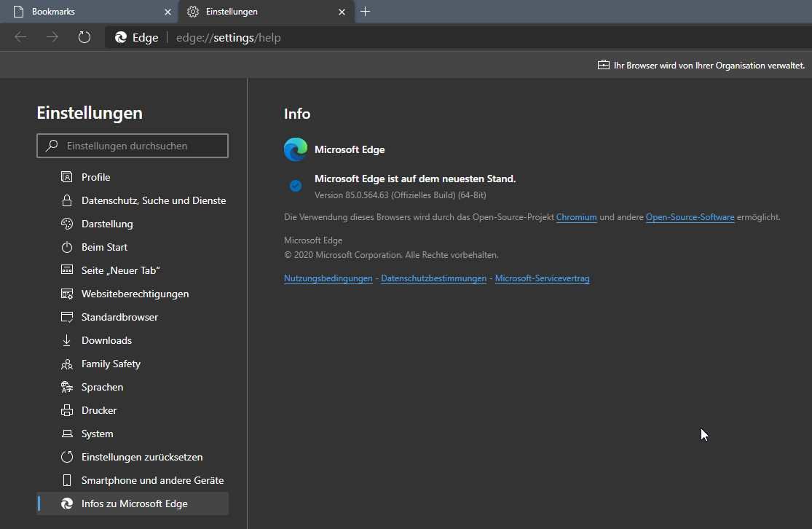Click the blue update checkmark icon

296,186
